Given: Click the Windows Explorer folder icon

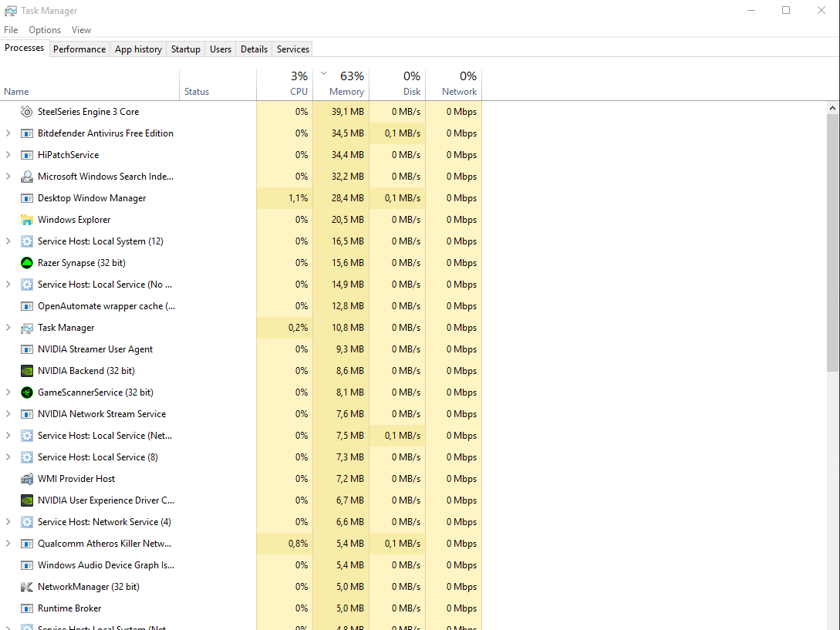Looking at the screenshot, I should [27, 220].
